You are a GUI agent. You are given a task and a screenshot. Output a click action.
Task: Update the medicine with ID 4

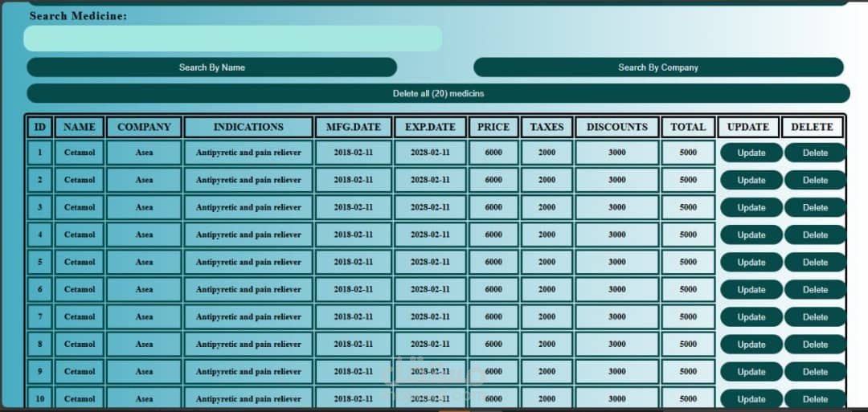[751, 235]
